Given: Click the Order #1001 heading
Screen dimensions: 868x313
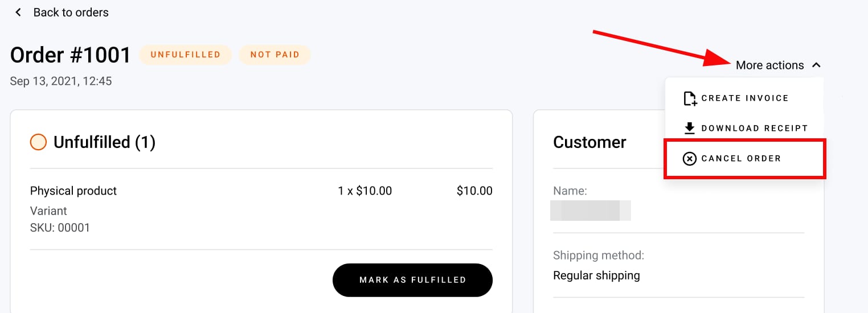Looking at the screenshot, I should (71, 55).
